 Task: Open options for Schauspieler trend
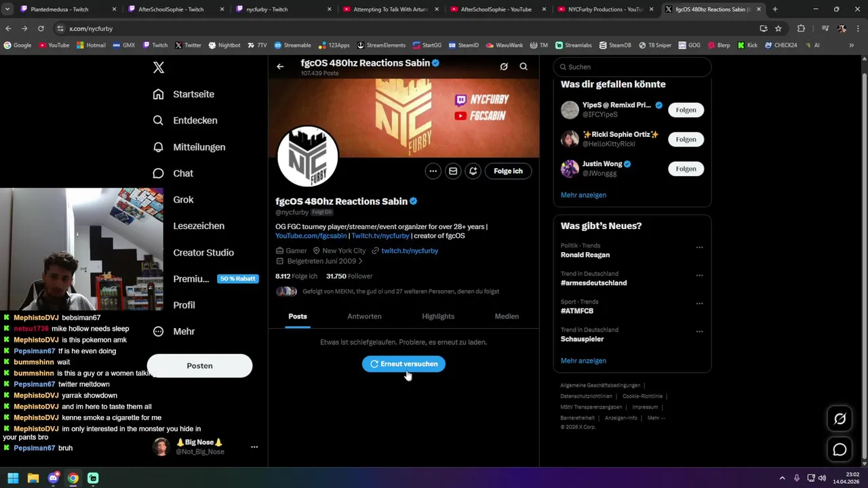(699, 331)
